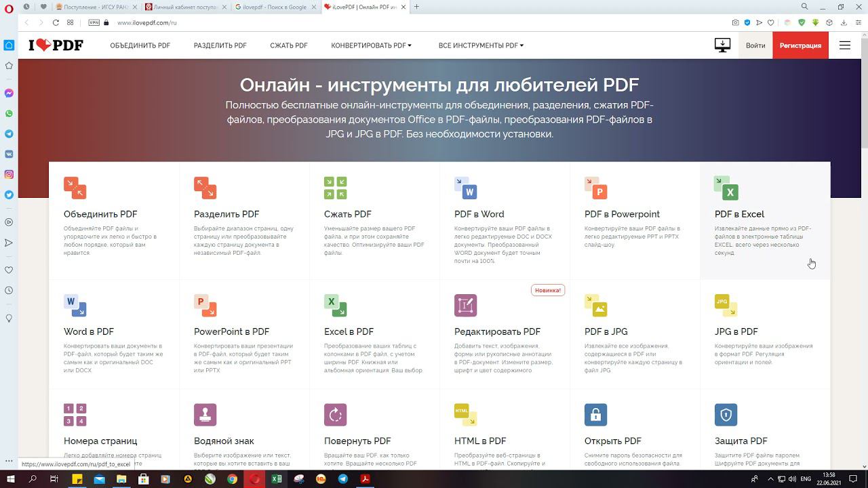Open Telegram from the Windows taskbar
Screen dimensions: 868x488
coord(343,479)
